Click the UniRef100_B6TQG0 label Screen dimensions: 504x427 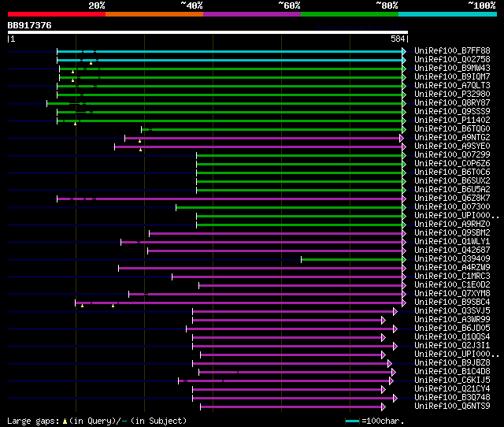[x=452, y=129]
